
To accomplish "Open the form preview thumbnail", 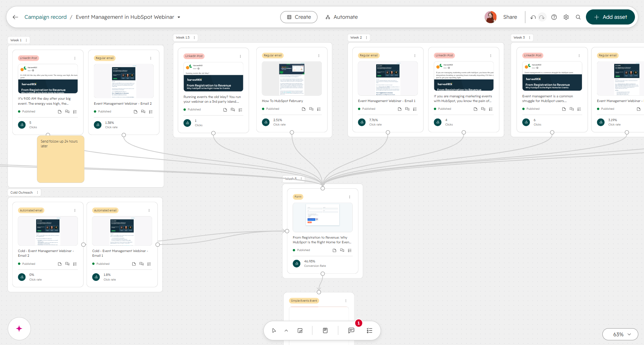I will tap(323, 217).
